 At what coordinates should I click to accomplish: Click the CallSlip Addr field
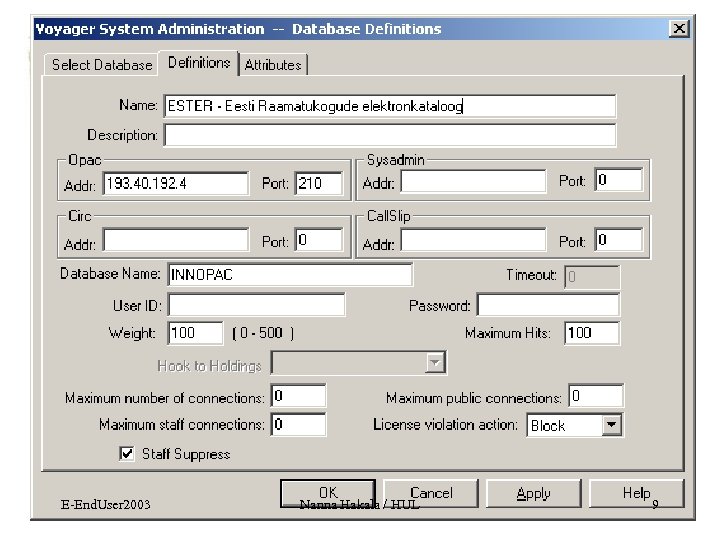(473, 240)
